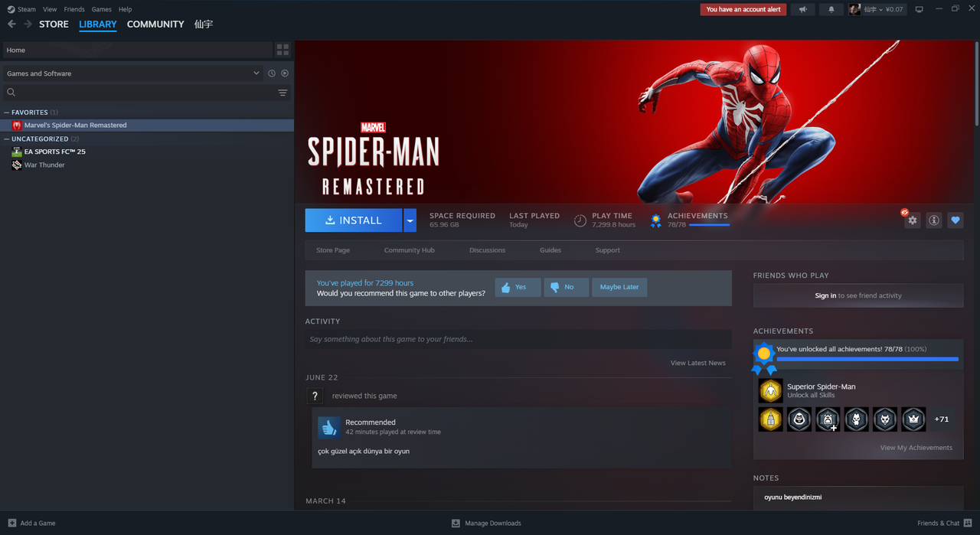Viewport: 980px width, 535px height.
Task: Go forward with the right arrow
Action: (28, 24)
